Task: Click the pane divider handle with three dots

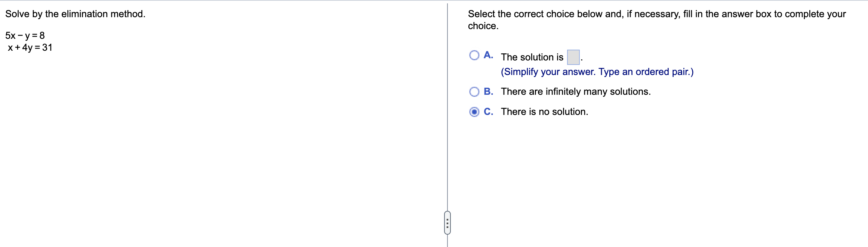Action: tap(447, 222)
